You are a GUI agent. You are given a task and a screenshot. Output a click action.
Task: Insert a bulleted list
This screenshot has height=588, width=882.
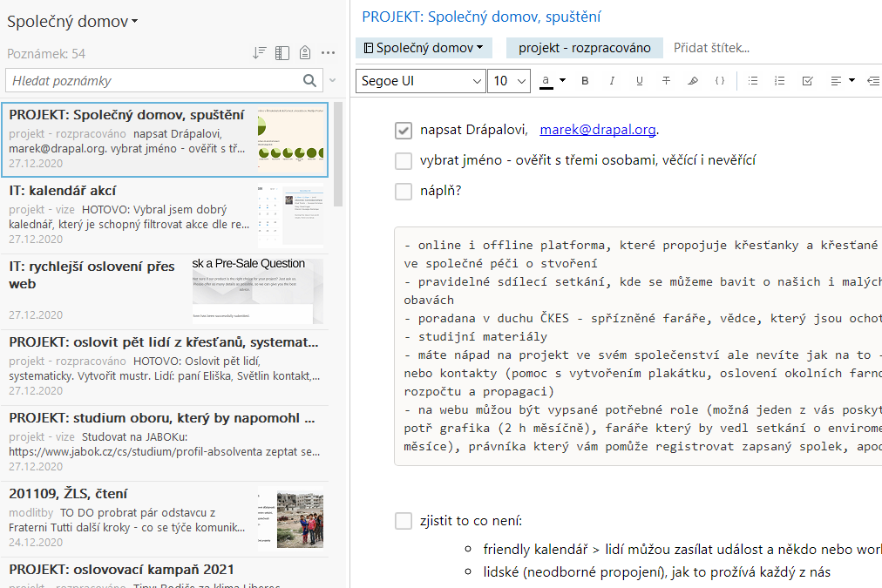[753, 81]
